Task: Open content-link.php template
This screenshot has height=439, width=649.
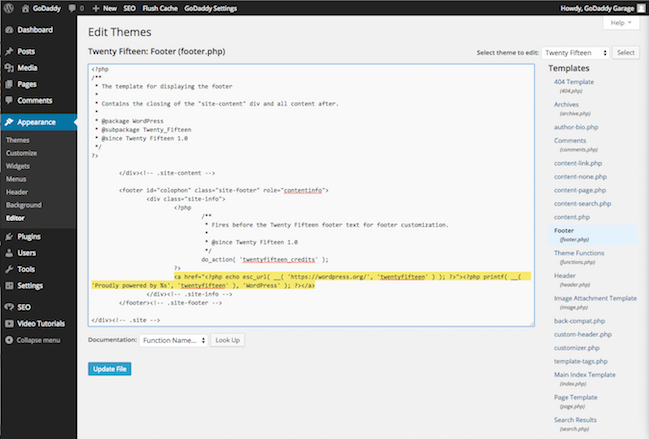Action: (x=578, y=163)
